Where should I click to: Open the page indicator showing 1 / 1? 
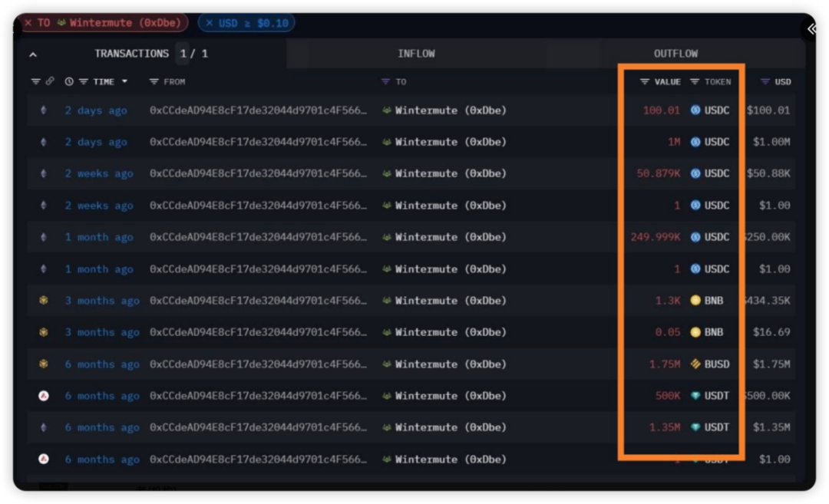pos(193,54)
